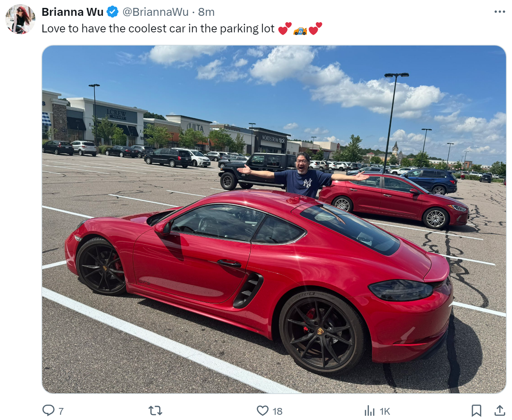Share the tweet via the upload arrow icon
512x420 pixels.
coord(500,411)
